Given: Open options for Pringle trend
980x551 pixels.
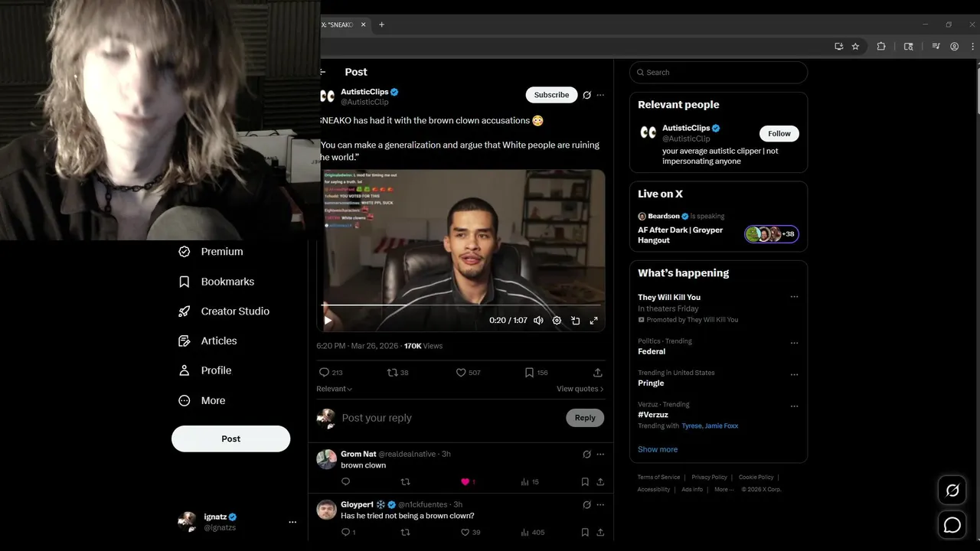Looking at the screenshot, I should coord(794,375).
